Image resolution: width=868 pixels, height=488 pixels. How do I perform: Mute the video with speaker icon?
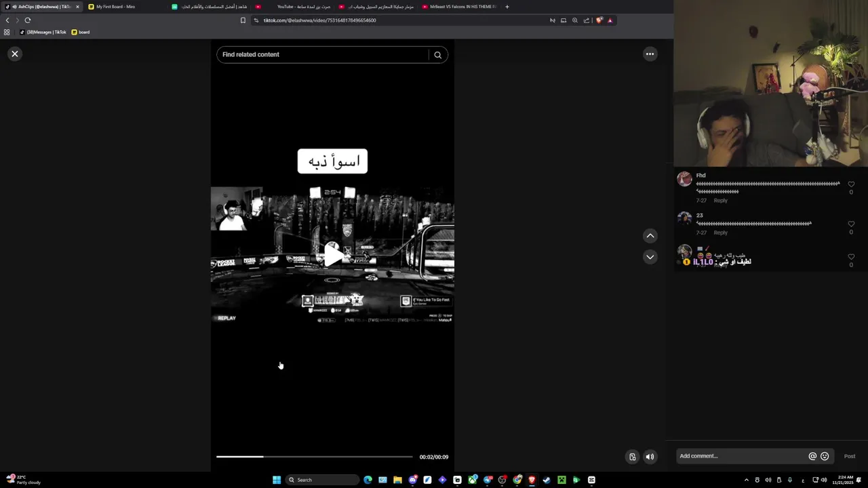[x=650, y=457]
